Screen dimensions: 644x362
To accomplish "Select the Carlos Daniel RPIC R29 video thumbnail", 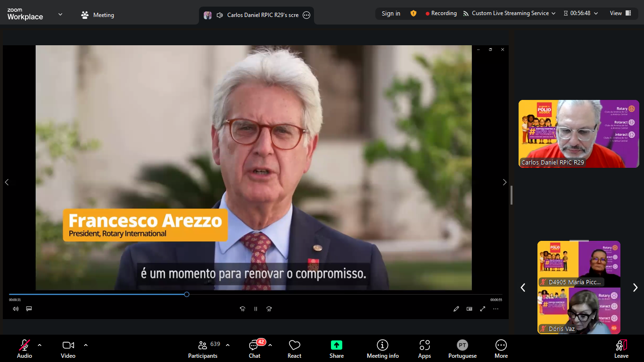I will pos(578,134).
